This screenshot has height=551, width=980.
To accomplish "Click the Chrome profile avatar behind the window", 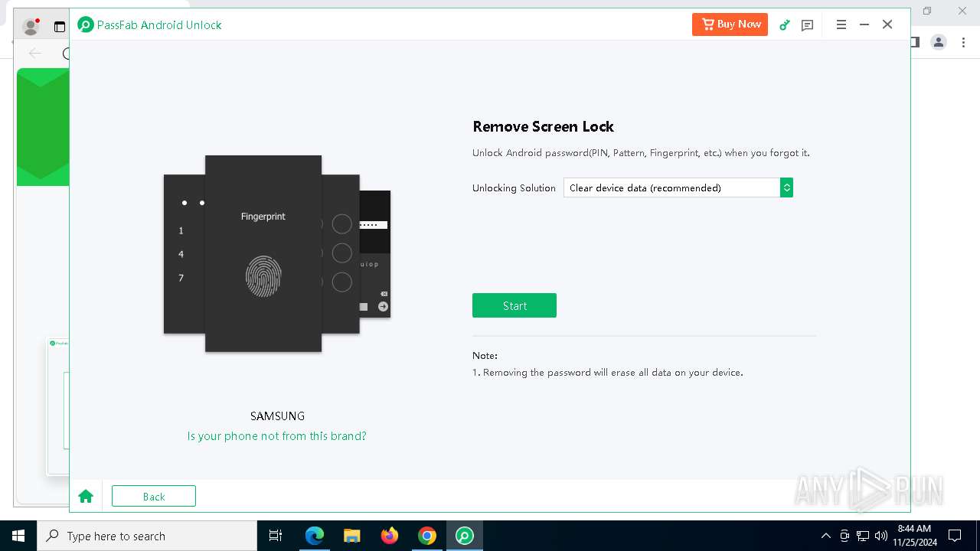I will 939,42.
